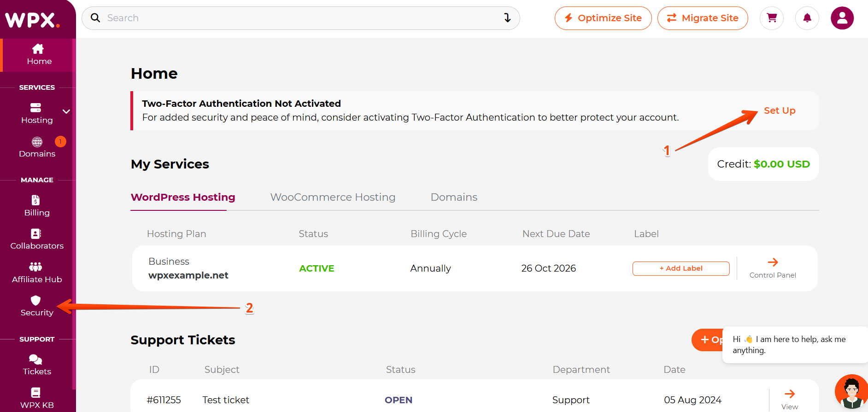Click the Annually billing cycle cell

click(x=430, y=268)
